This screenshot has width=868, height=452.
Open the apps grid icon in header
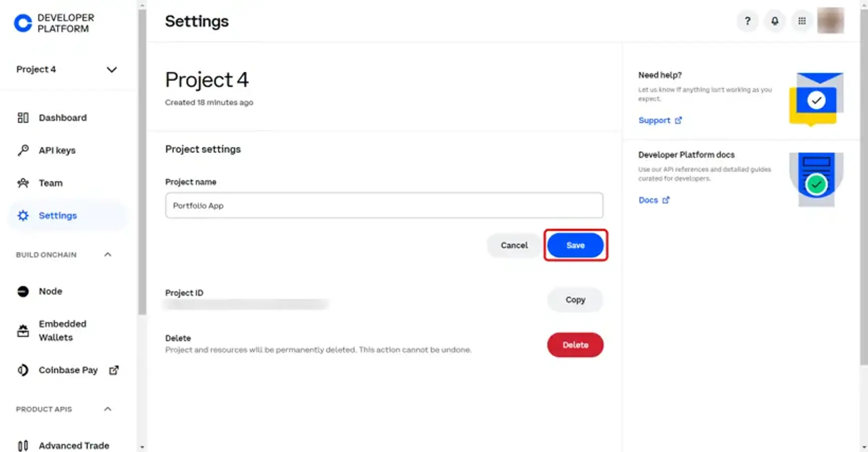click(x=802, y=21)
